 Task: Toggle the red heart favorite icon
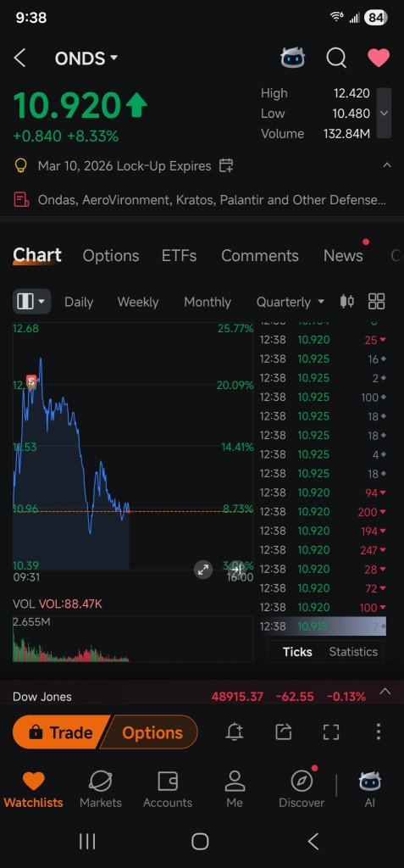point(379,58)
